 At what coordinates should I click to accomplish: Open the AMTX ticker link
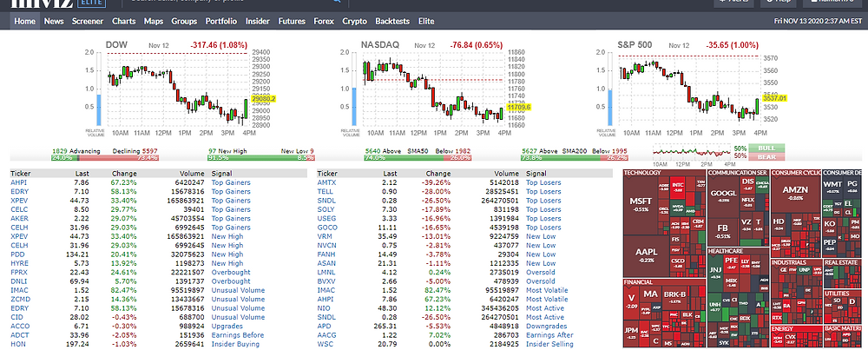coord(326,182)
